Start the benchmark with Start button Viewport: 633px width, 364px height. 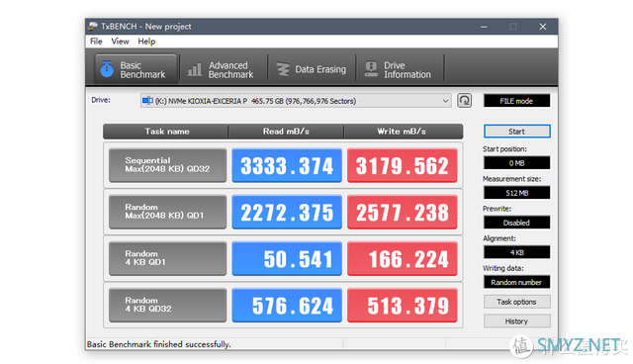coord(516,132)
